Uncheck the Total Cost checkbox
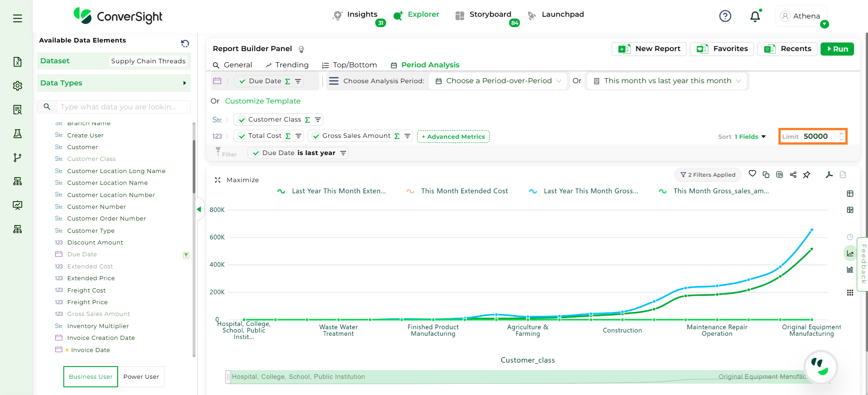This screenshot has height=395, width=868. (242, 136)
